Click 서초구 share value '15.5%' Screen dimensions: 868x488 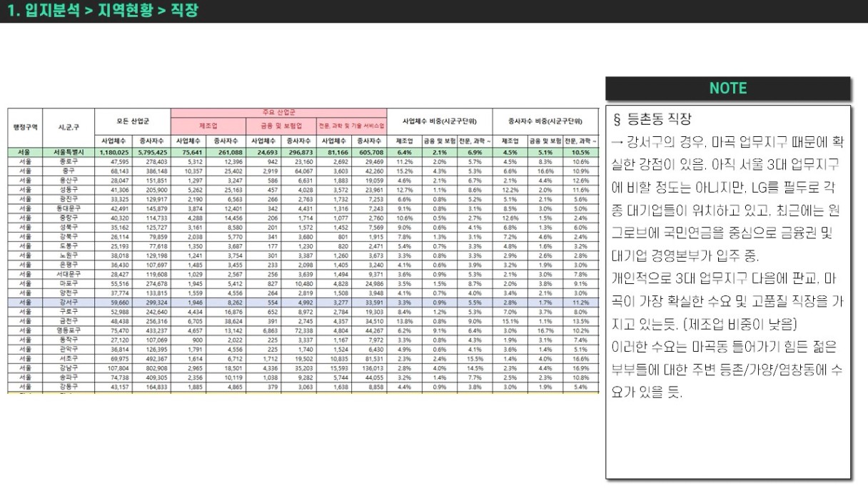(475, 357)
